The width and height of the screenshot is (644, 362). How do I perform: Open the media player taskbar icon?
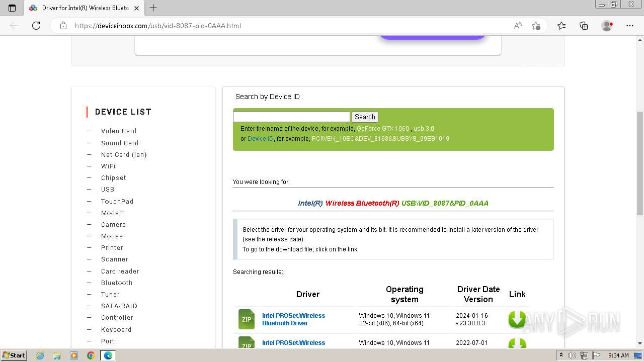tap(74, 355)
